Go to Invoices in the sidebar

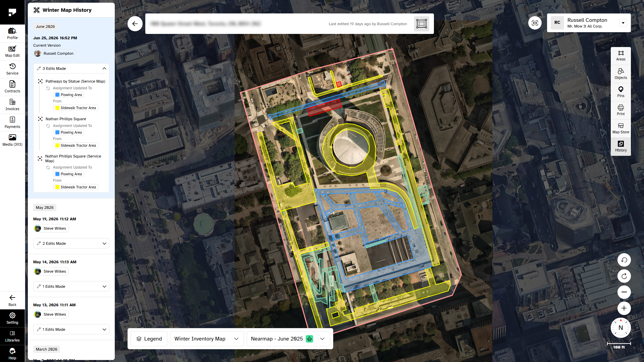[12, 105]
